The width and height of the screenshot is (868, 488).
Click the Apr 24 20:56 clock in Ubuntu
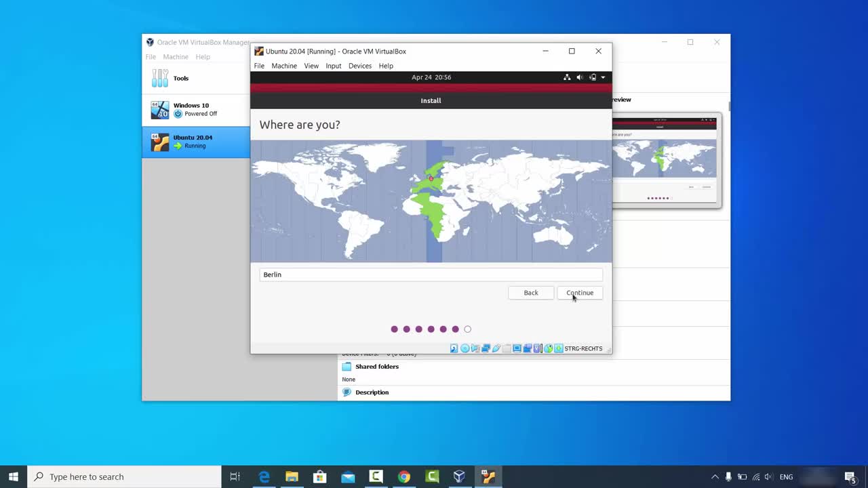431,77
